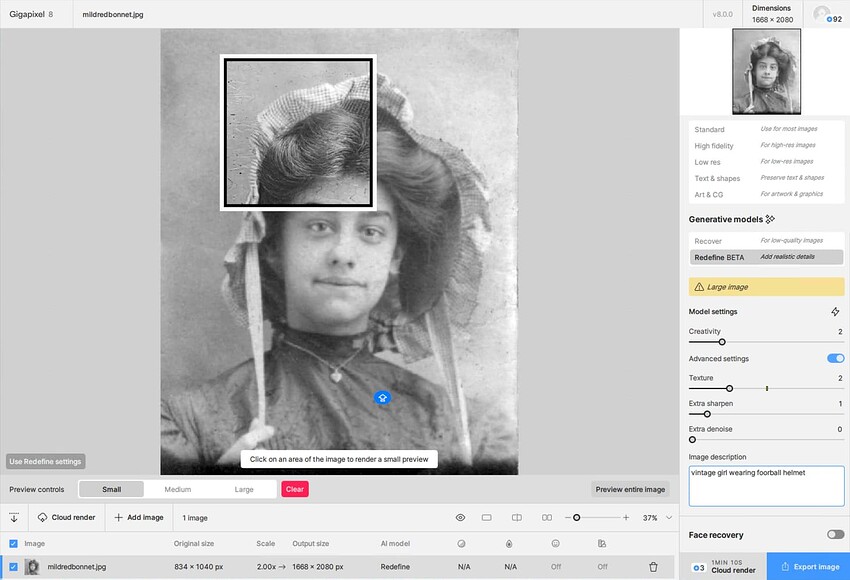
Task: Click the import arrow icon left of Cloud render
Action: pyautogui.click(x=14, y=518)
